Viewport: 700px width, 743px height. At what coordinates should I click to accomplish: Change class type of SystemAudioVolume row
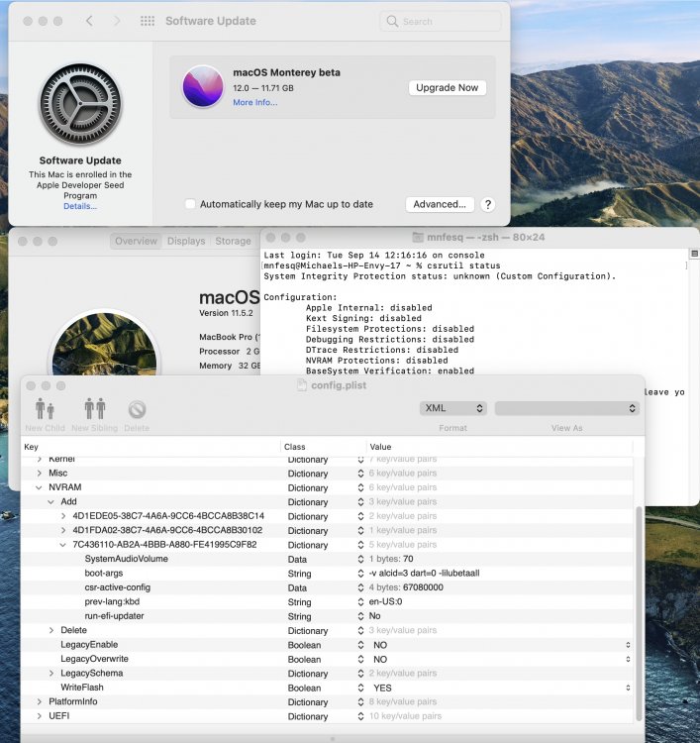tap(361, 559)
